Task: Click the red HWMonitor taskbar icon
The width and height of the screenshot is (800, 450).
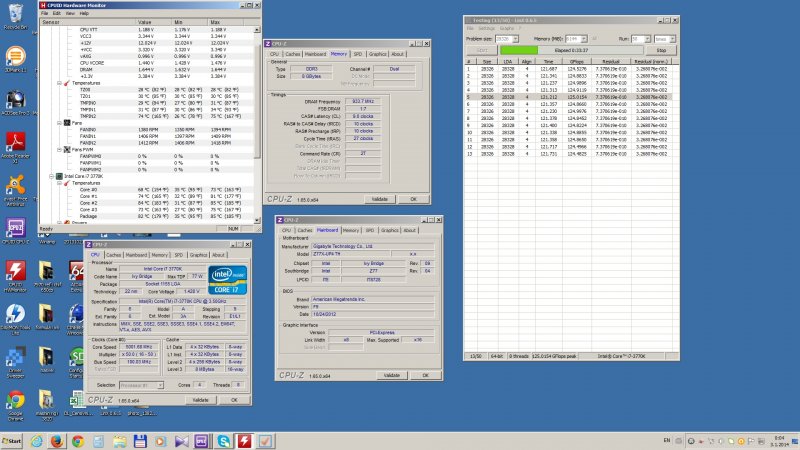Action: [x=244, y=441]
